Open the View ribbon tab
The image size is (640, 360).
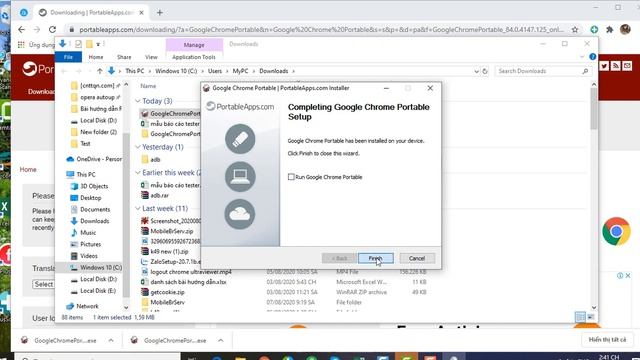coord(151,57)
